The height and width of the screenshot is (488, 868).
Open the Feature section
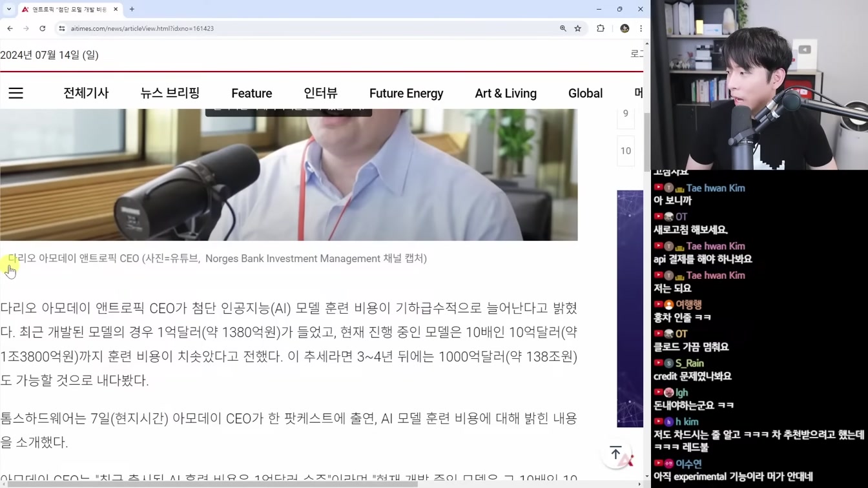252,93
